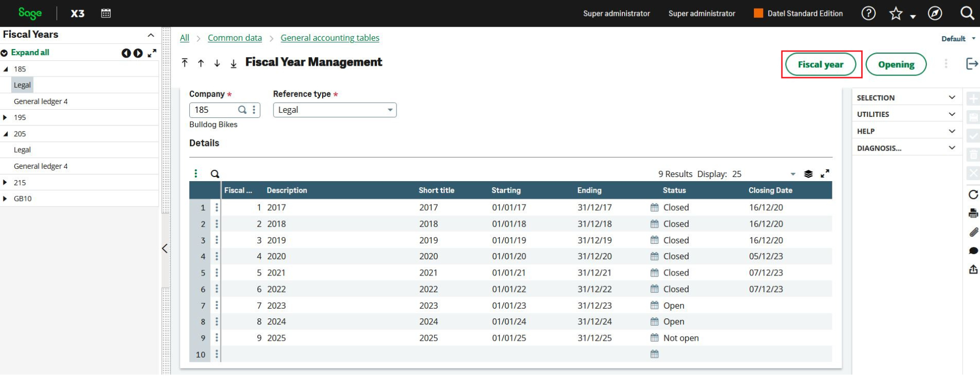Screen dimensions: 980x376
Task: Open the Display count dropdown
Action: click(x=793, y=174)
